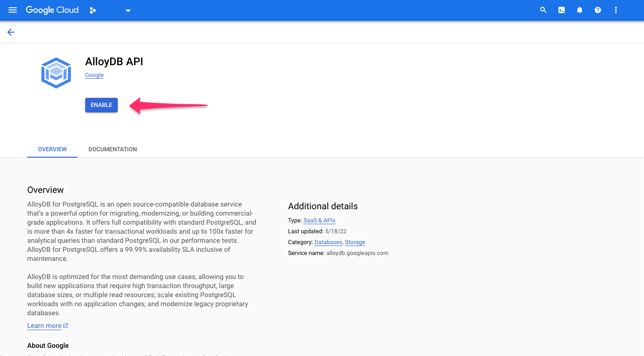The width and height of the screenshot is (644, 356).
Task: Open the Storage category link
Action: point(355,242)
